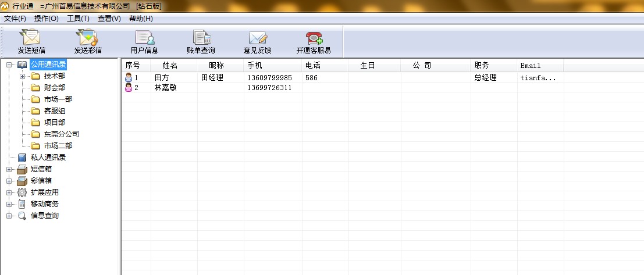Open 账单查询 calculator icon
644x275 pixels.
202,38
